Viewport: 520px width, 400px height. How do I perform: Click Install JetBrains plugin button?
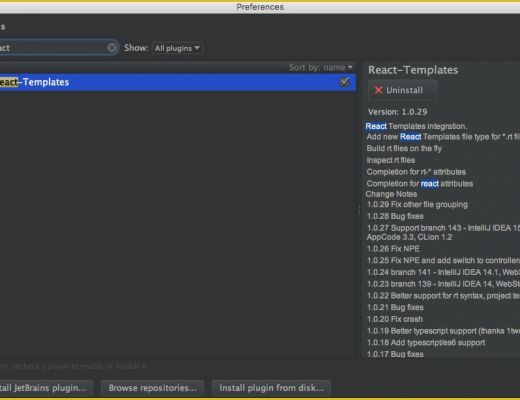[x=46, y=388]
